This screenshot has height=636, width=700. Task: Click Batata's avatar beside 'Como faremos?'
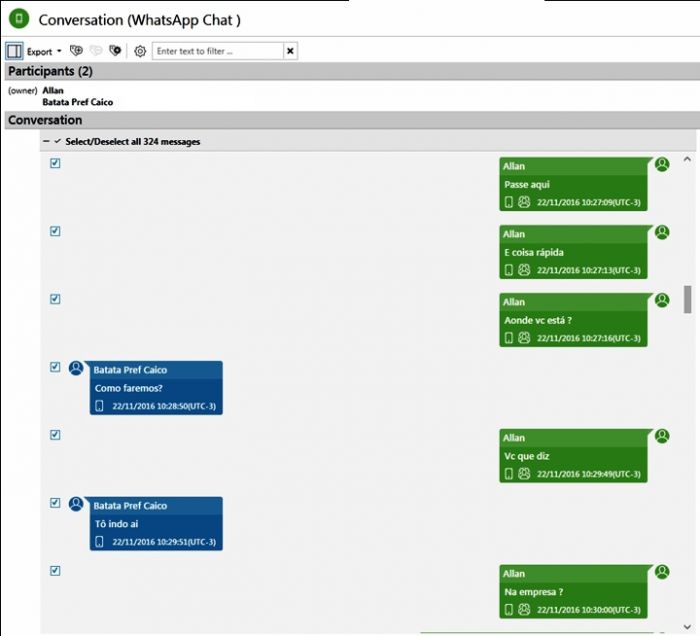point(76,368)
